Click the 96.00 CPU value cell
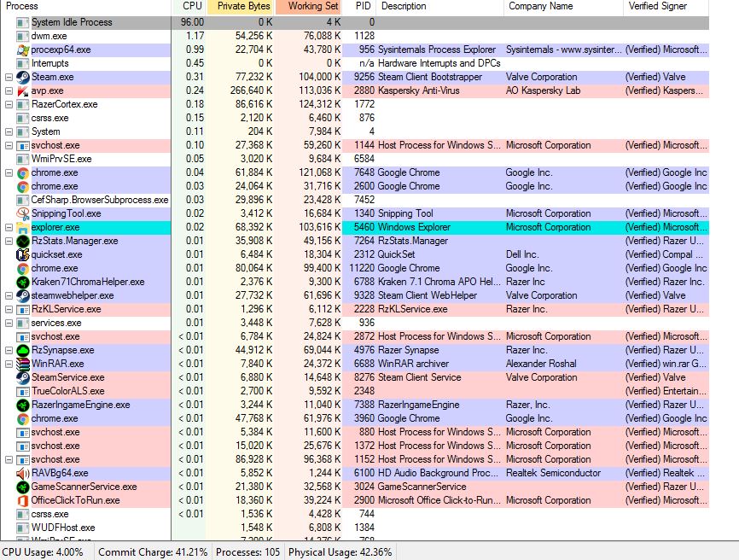Screen dimensions: 739x560 coord(192,22)
